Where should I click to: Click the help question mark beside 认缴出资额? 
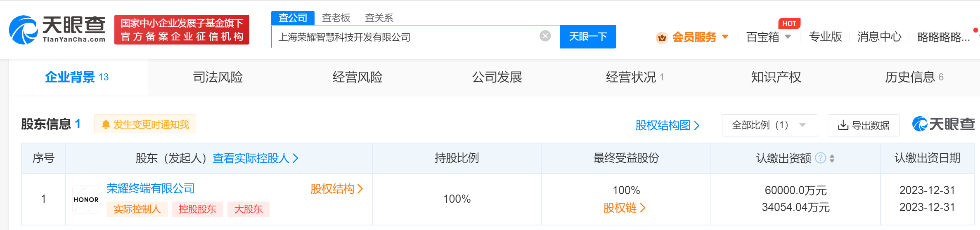click(821, 158)
